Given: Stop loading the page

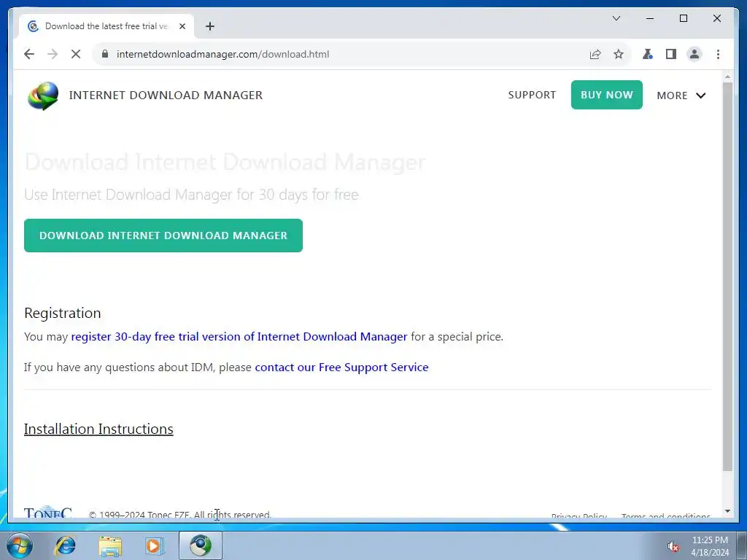Looking at the screenshot, I should 76,54.
